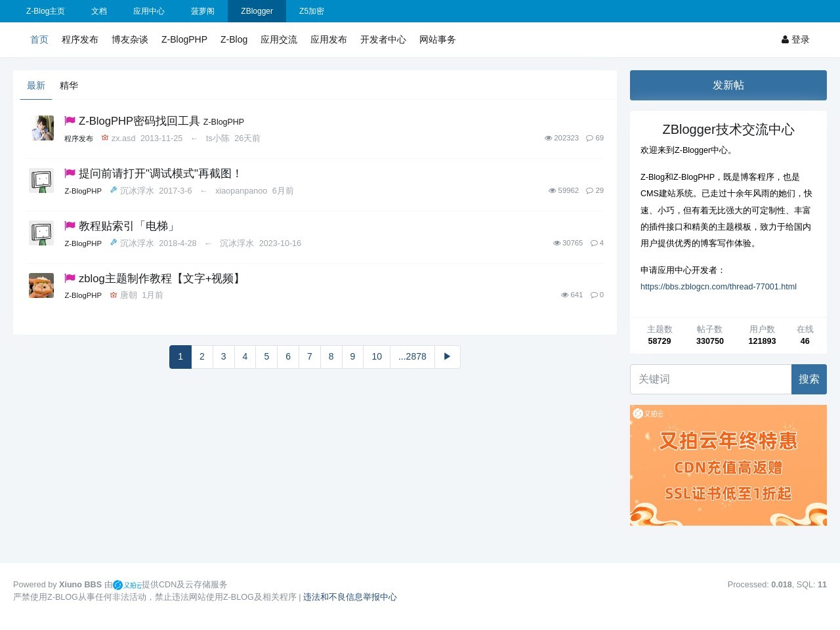Click the comment bubble icon showing 29 replies
840x630 pixels.
pos(589,190)
